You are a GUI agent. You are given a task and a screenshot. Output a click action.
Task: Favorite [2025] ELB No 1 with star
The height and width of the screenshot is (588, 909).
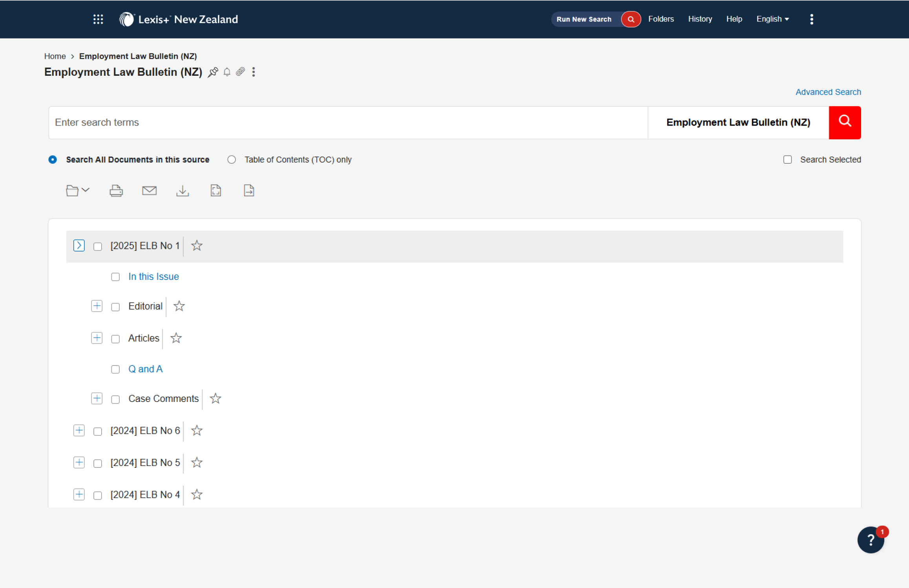pos(197,246)
